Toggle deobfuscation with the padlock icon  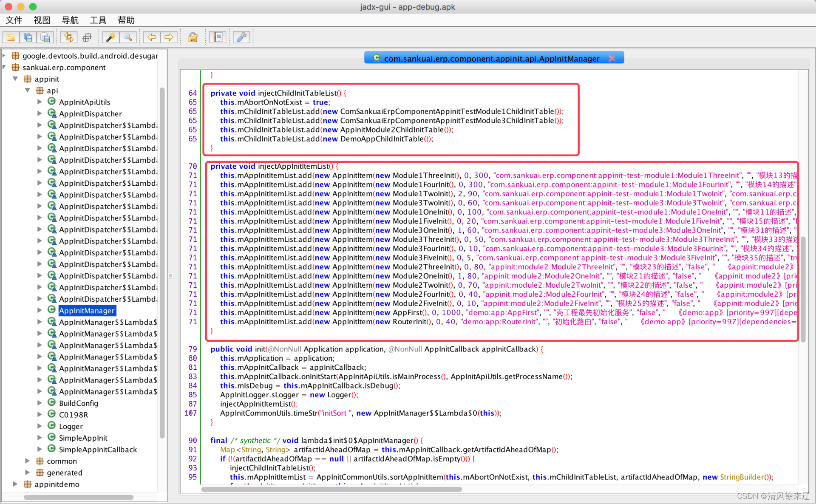coord(193,37)
